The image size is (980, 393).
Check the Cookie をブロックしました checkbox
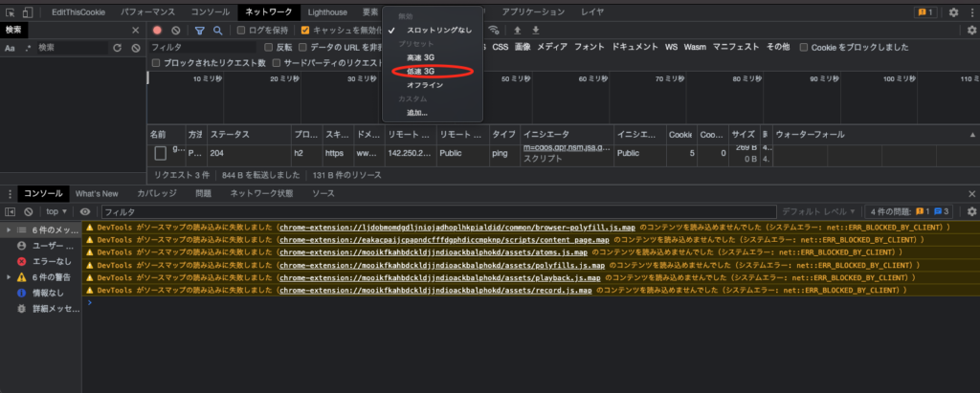point(804,47)
